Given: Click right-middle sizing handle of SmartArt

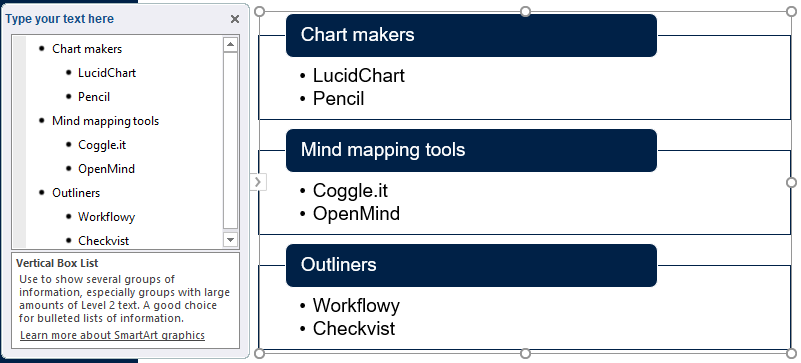Looking at the screenshot, I should tap(791, 182).
